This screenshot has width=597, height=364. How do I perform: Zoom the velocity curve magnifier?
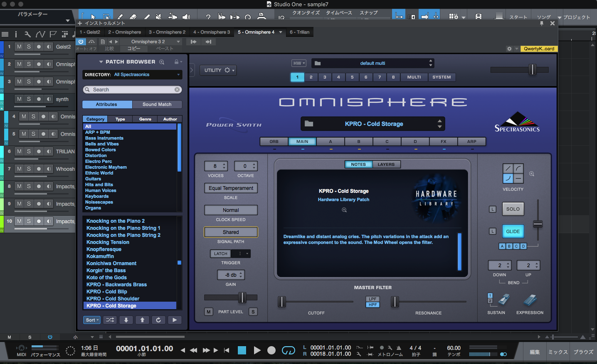pos(532,174)
